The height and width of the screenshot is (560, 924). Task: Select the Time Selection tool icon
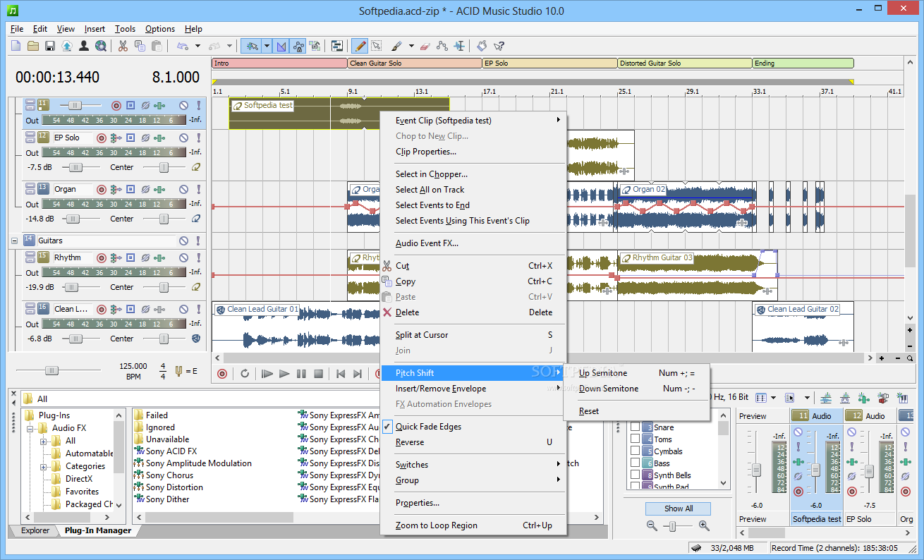459,46
